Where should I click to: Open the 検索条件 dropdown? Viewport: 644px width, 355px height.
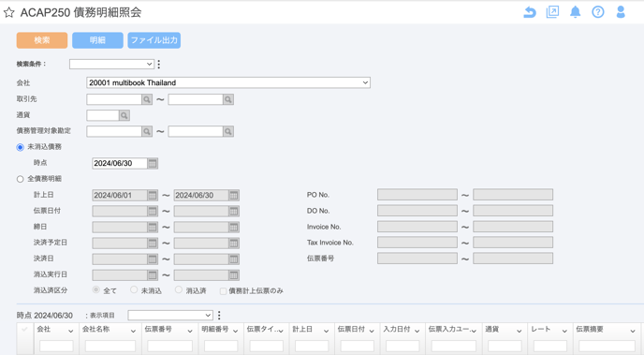(111, 64)
